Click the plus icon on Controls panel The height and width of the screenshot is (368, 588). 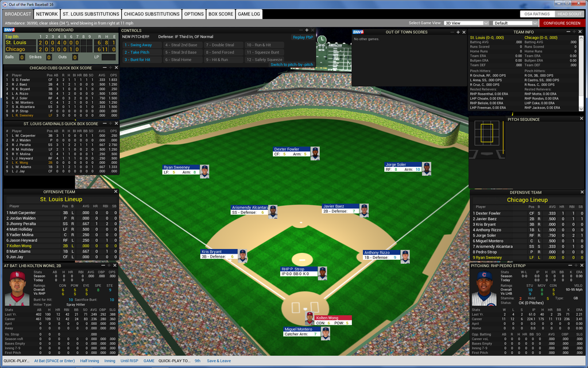click(x=307, y=30)
